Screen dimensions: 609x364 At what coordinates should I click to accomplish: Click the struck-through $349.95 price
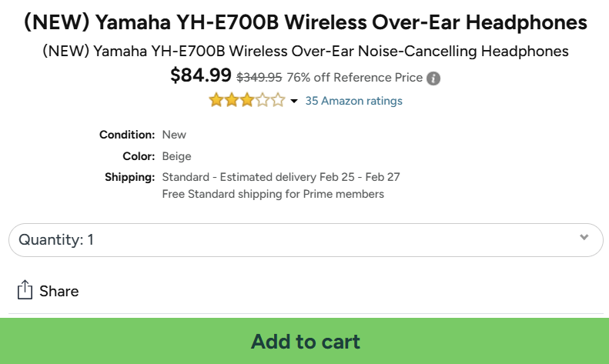(259, 77)
